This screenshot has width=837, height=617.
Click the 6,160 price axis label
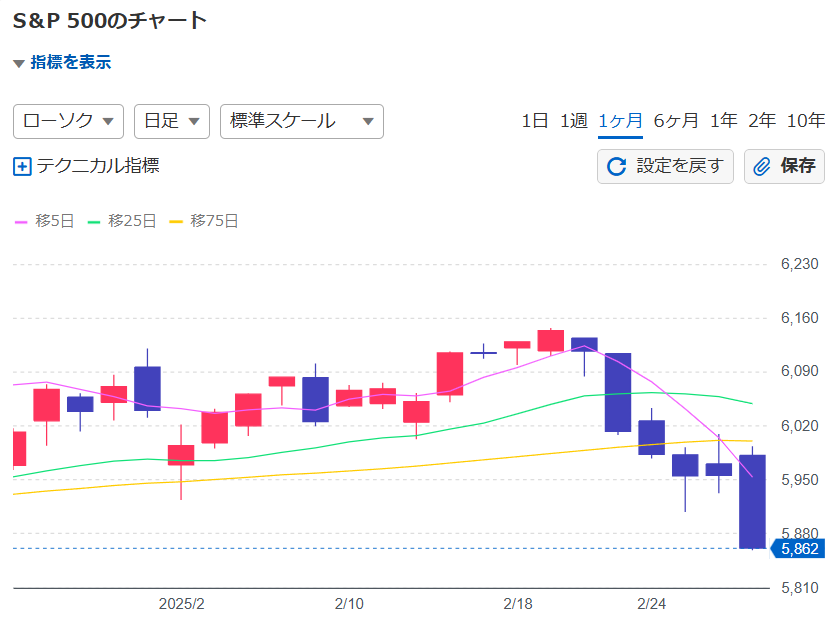[799, 318]
